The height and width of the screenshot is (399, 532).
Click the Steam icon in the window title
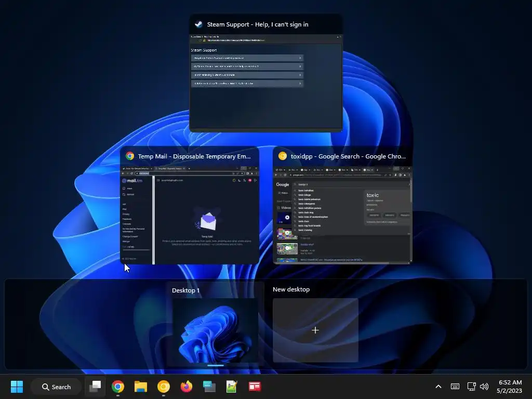click(x=198, y=24)
